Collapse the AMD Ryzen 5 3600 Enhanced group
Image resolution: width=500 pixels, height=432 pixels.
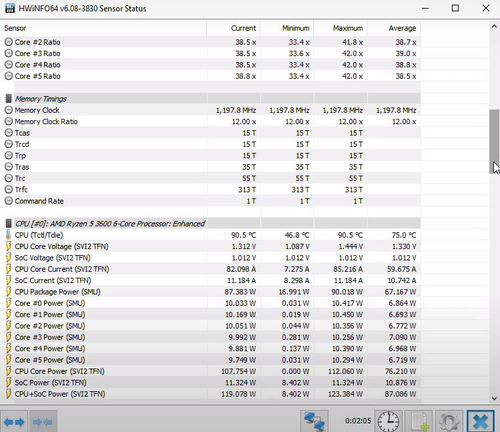click(x=8, y=223)
